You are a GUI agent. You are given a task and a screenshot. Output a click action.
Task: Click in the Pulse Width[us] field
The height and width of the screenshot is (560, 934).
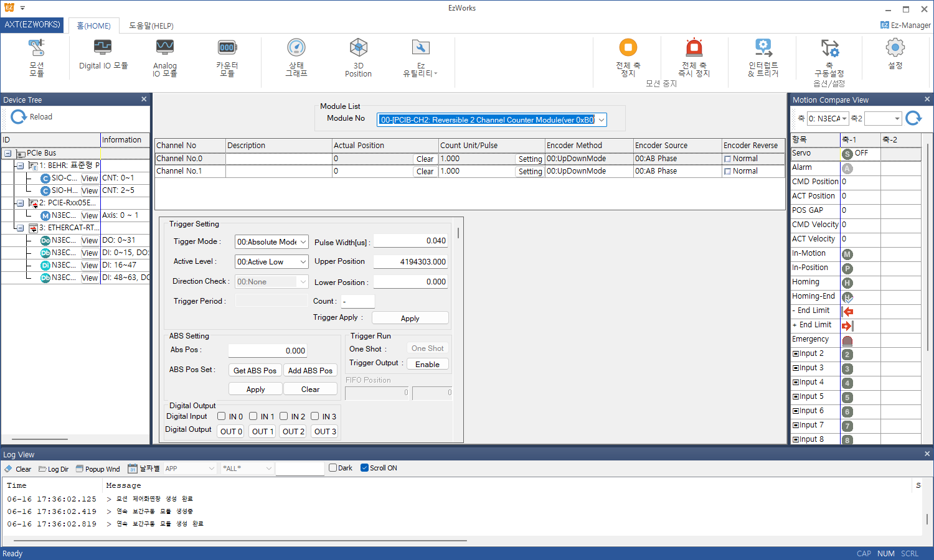pyautogui.click(x=410, y=241)
